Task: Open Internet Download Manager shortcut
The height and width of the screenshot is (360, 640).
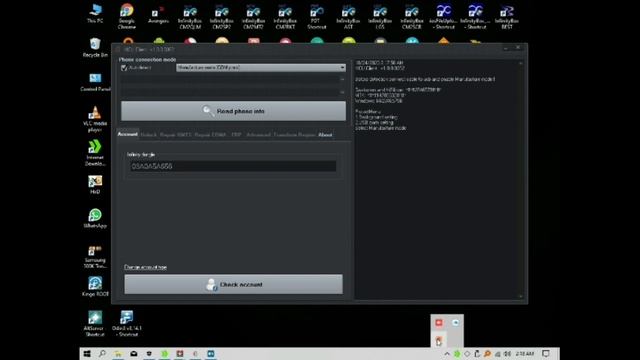Action: [x=95, y=153]
